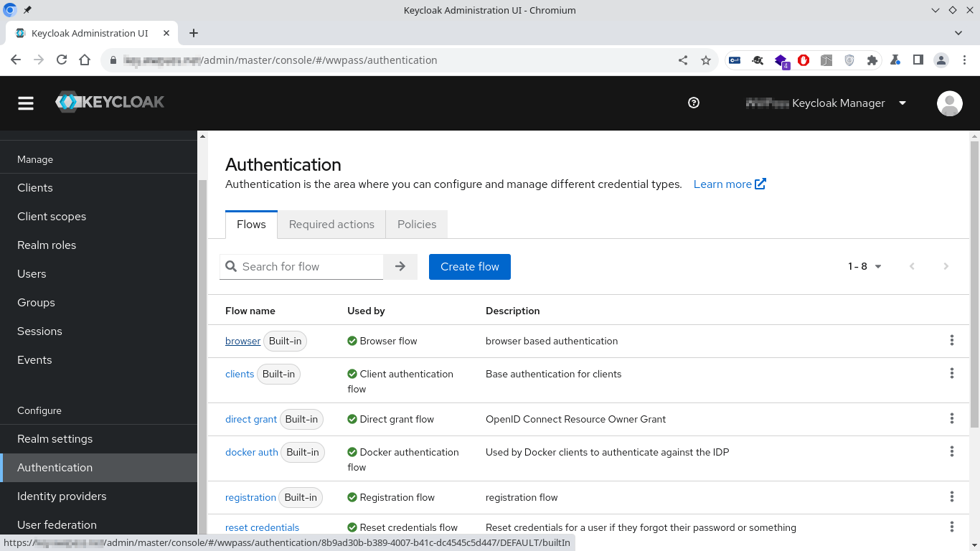Open the sidebar navigation hamburger menu

click(x=25, y=103)
